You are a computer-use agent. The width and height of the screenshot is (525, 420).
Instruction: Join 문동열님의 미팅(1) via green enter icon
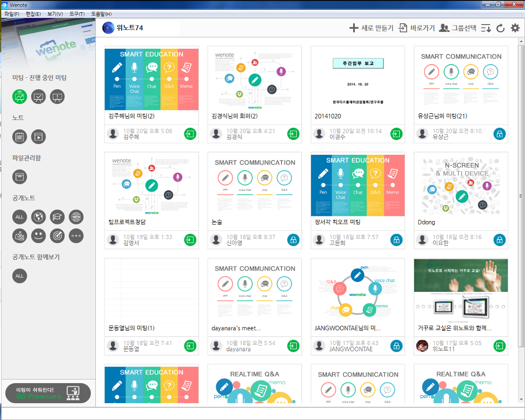(x=190, y=346)
